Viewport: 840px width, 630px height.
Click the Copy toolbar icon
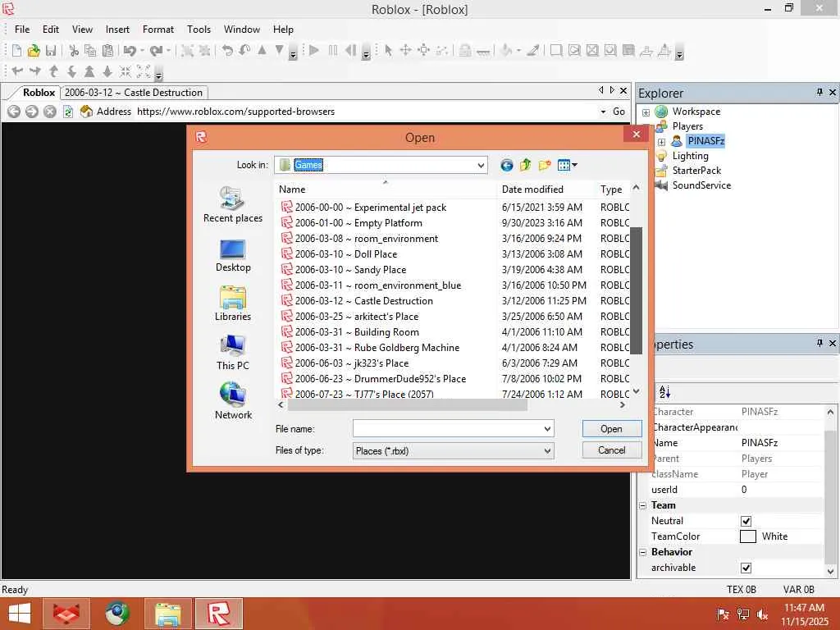[x=90, y=51]
